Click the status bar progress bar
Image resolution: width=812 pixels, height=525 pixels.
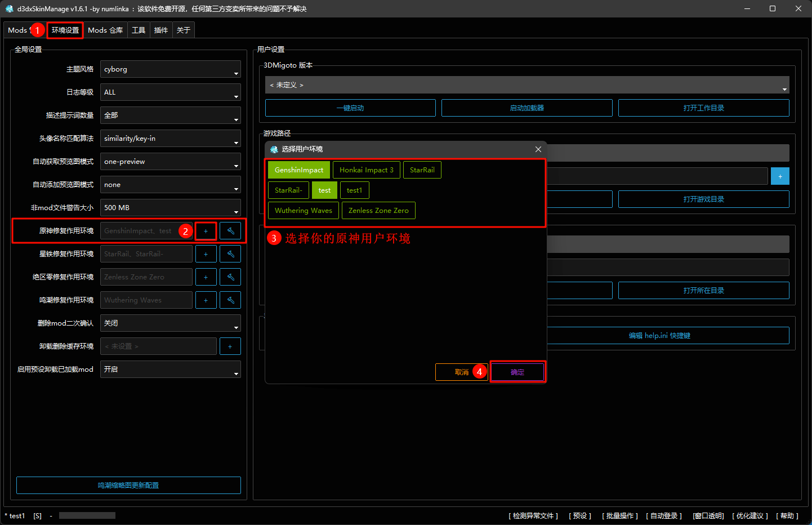point(87,515)
